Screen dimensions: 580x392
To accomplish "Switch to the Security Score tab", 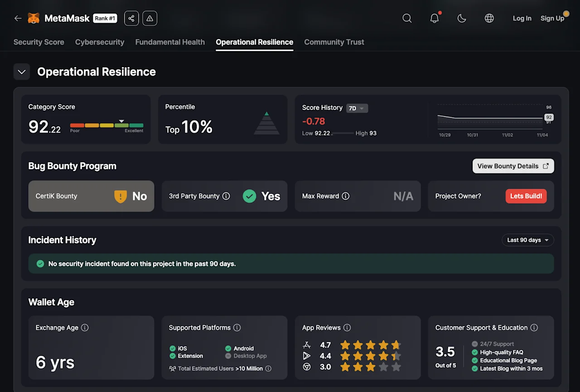I will [39, 42].
